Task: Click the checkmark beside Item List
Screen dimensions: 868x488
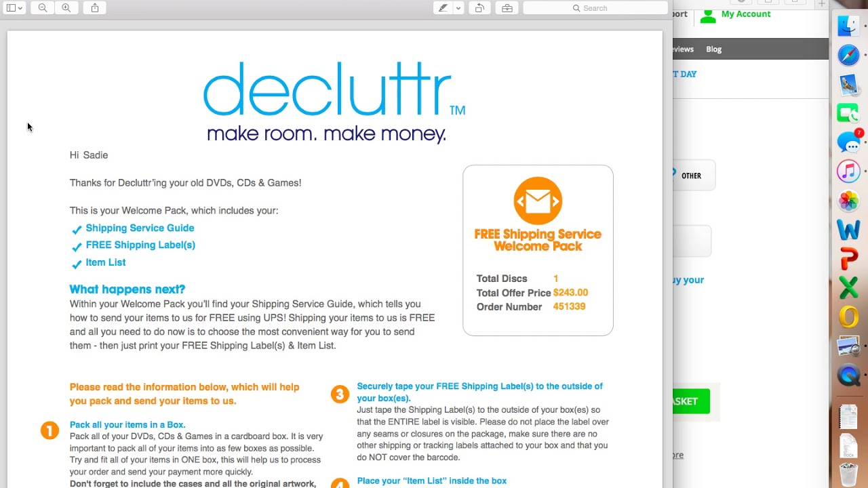Action: click(77, 264)
